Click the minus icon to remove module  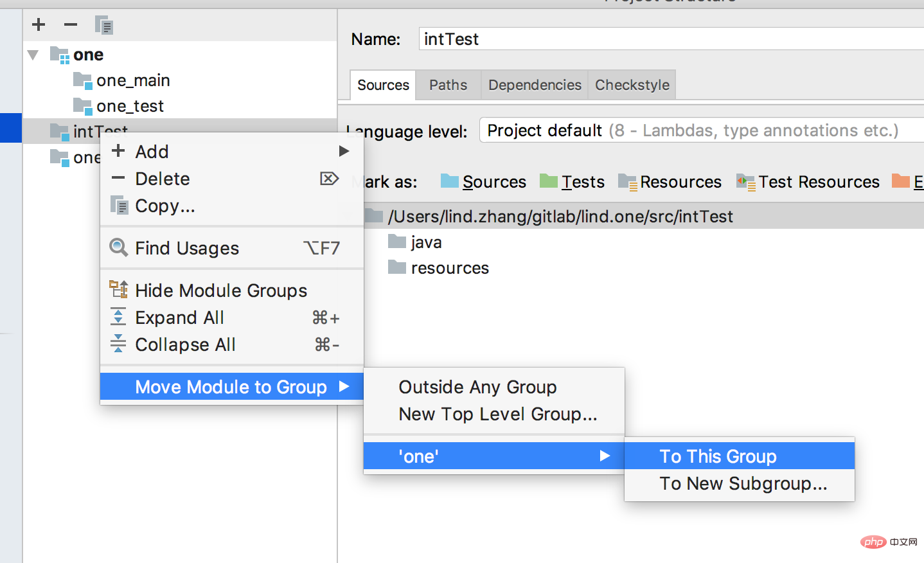(71, 24)
